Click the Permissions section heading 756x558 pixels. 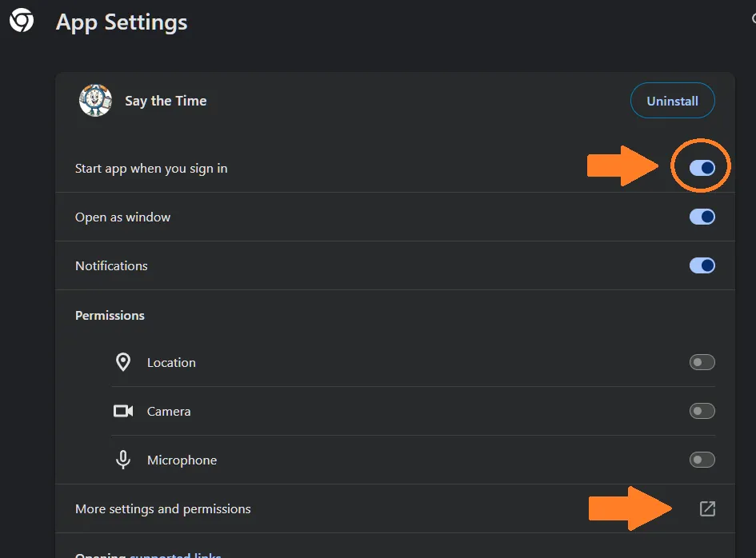[110, 315]
